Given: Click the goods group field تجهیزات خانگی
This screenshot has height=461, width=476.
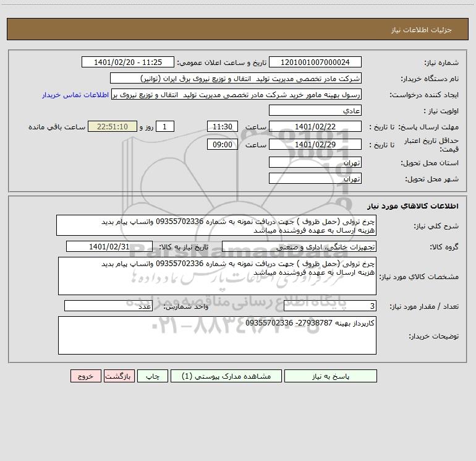Looking at the screenshot, I should [x=299, y=246].
